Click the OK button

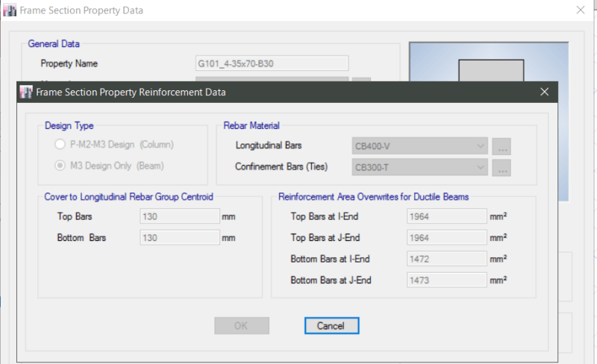point(242,326)
